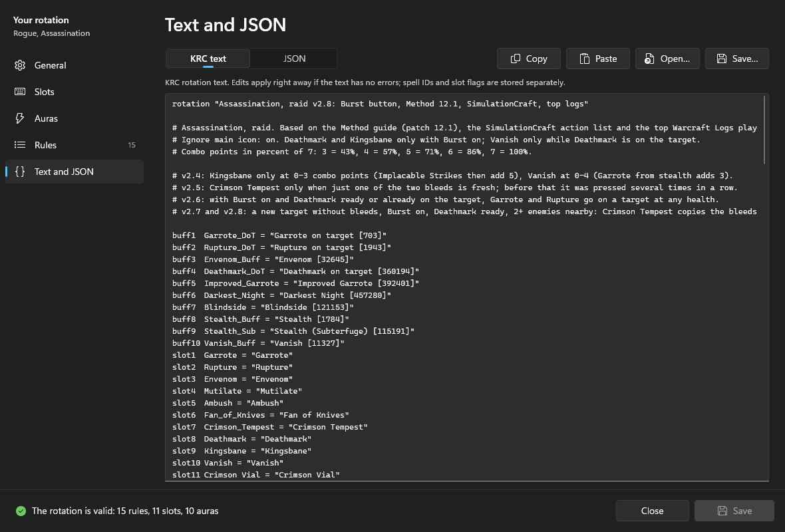This screenshot has height=532, width=785.
Task: Click the v2.5 Crimson Tempest comment line
Action: (454, 188)
